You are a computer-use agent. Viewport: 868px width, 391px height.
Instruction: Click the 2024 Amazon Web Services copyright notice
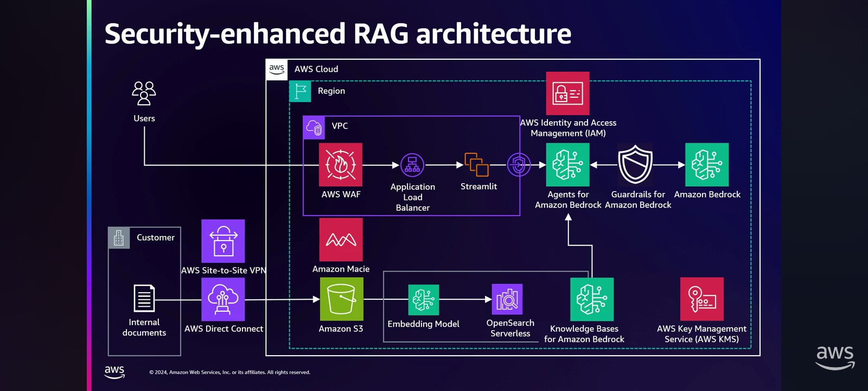pos(229,373)
